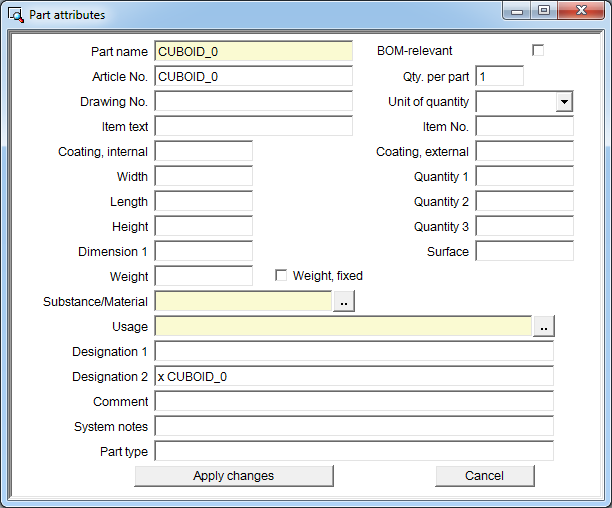Screen dimensions: 612x508
Task: Click the Part attributes title bar icon
Action: point(16,15)
